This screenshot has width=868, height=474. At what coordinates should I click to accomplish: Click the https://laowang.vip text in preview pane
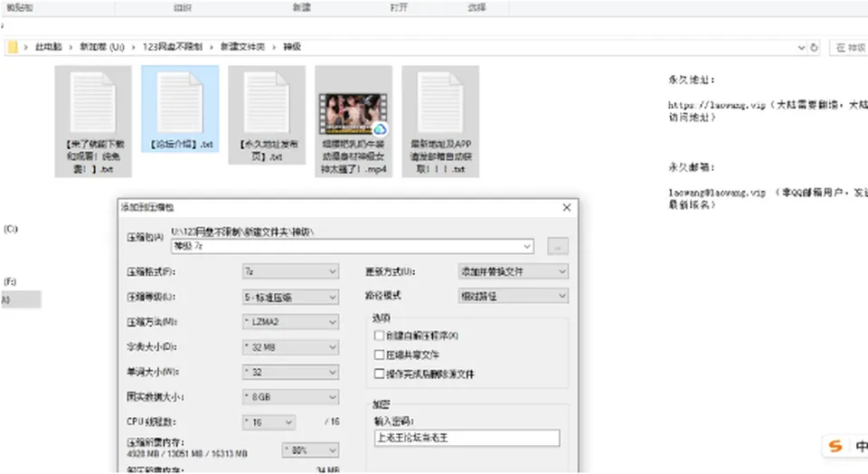tap(716, 105)
